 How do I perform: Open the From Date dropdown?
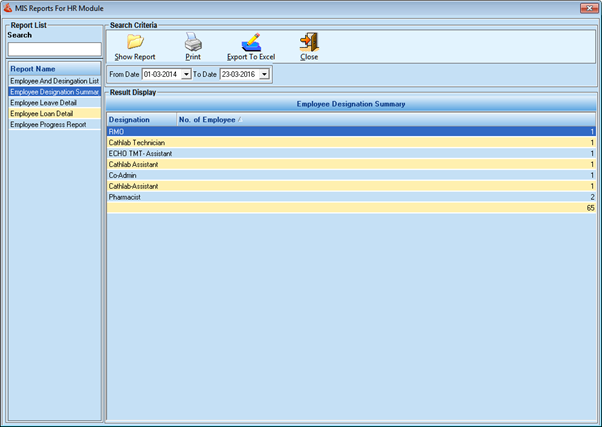point(186,75)
